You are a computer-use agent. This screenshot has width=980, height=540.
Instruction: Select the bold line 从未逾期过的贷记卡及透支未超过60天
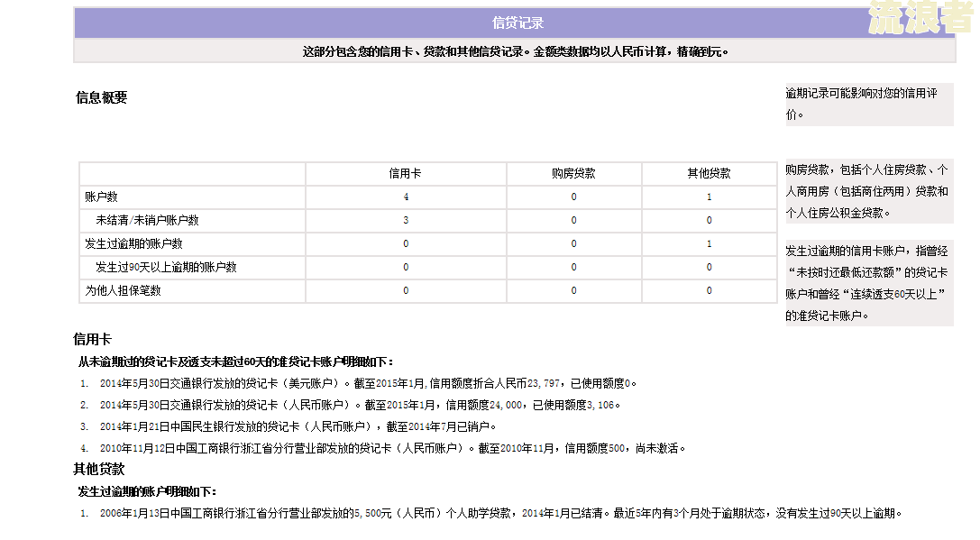235,362
